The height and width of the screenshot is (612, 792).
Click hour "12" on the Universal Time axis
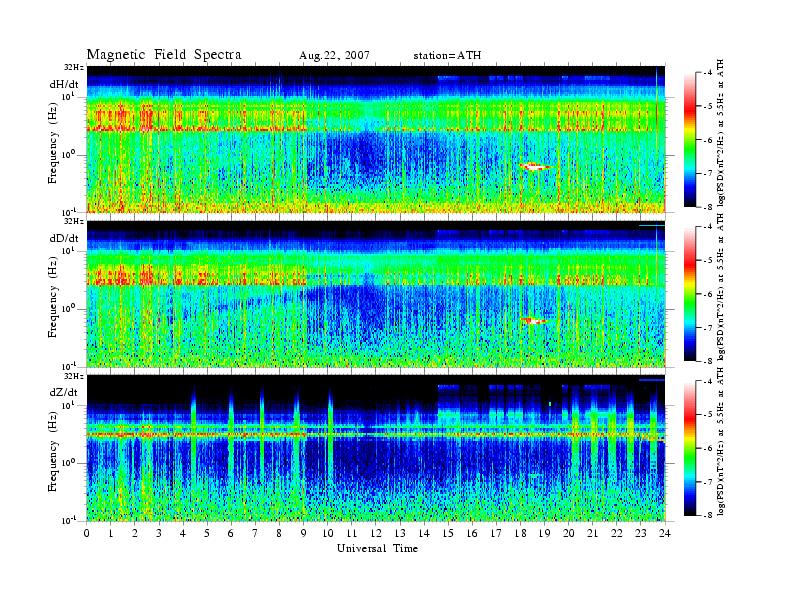tap(376, 533)
